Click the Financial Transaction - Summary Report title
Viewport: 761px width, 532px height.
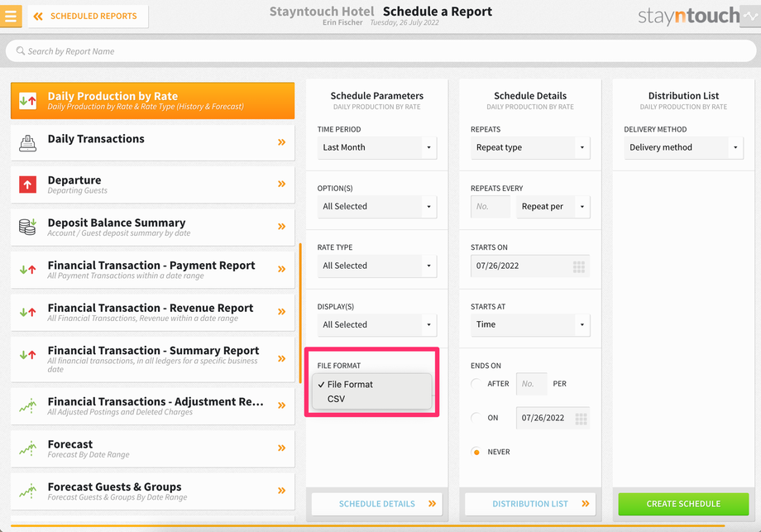coord(153,351)
